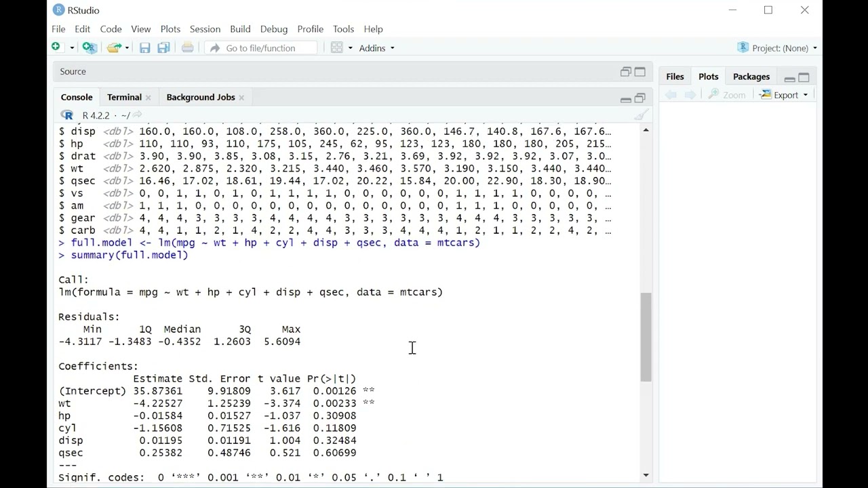This screenshot has width=868, height=488.
Task: Go to previous plot arrow
Action: pos(671,95)
